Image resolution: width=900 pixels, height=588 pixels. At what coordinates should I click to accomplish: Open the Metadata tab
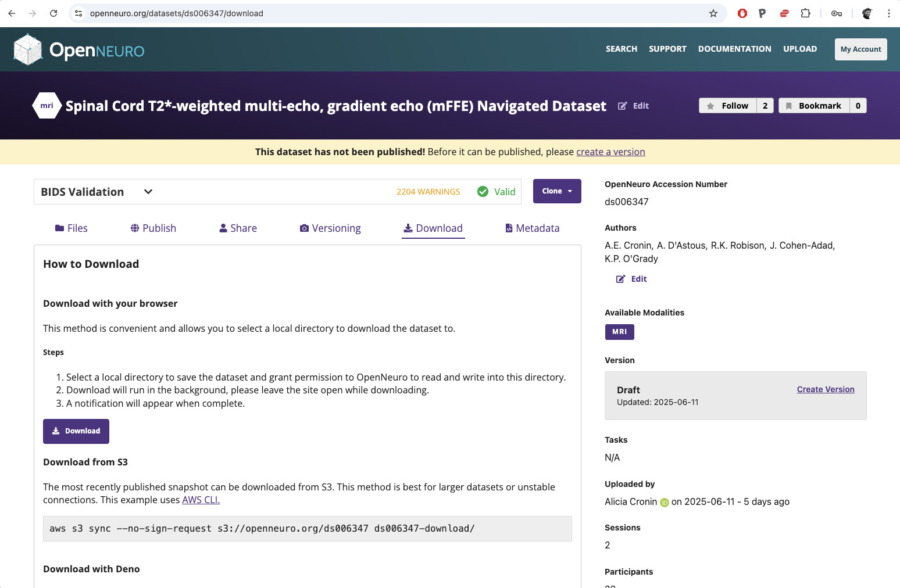532,228
